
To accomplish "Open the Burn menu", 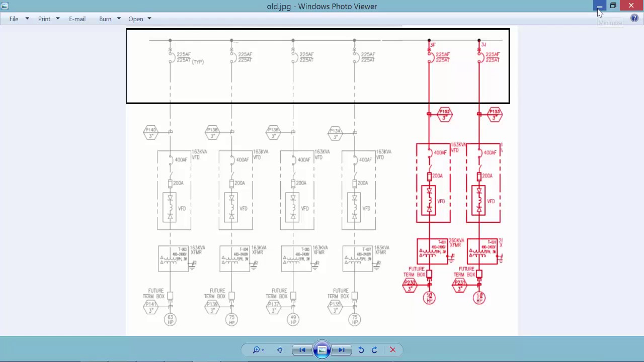I will (x=105, y=19).
